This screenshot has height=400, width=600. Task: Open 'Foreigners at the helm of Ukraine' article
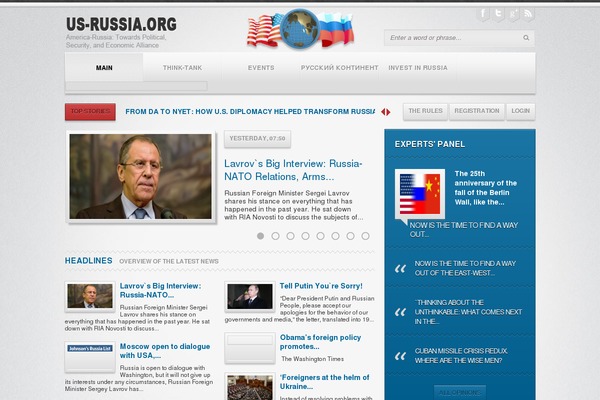pyautogui.click(x=324, y=382)
